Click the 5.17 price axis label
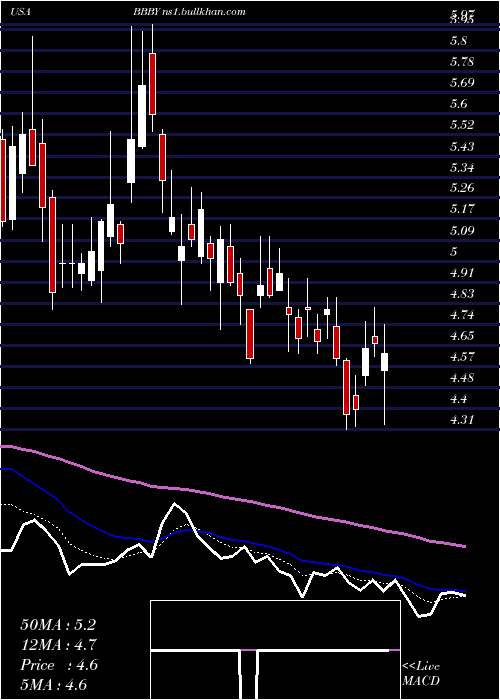Image resolution: width=500 pixels, height=700 pixels. click(x=462, y=209)
